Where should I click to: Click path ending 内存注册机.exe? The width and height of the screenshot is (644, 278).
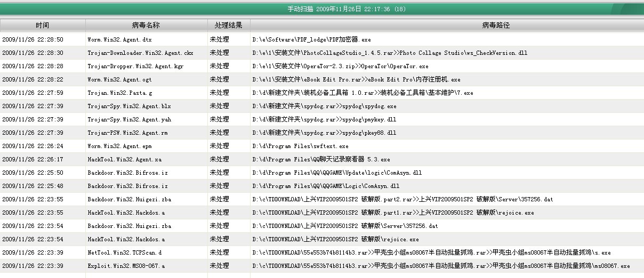(356, 79)
